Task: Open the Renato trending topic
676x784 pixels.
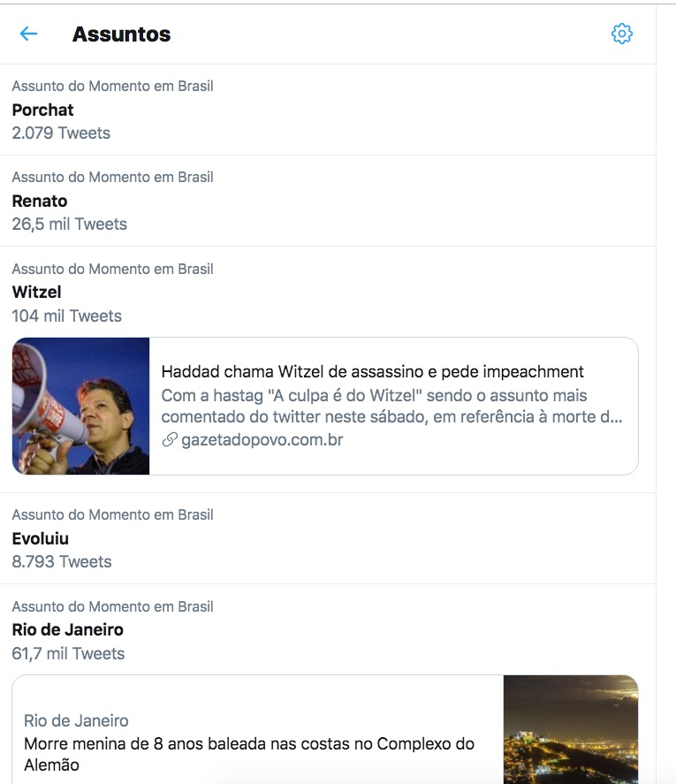Action: point(40,201)
